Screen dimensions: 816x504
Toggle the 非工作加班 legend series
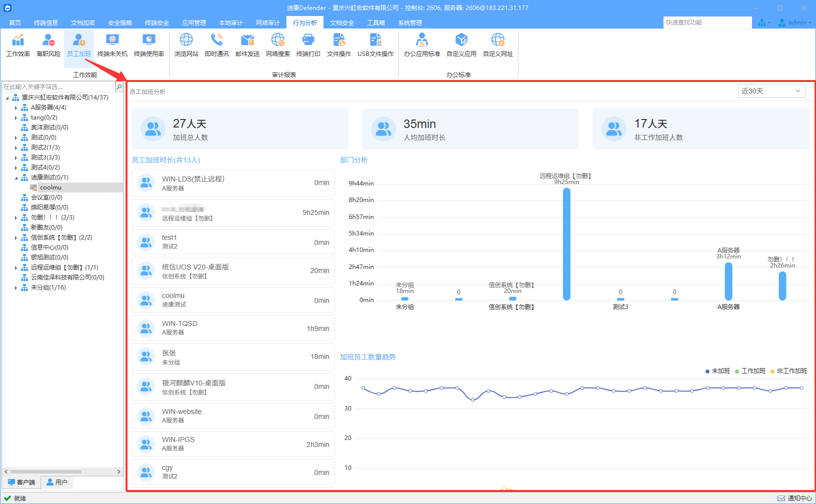point(788,371)
